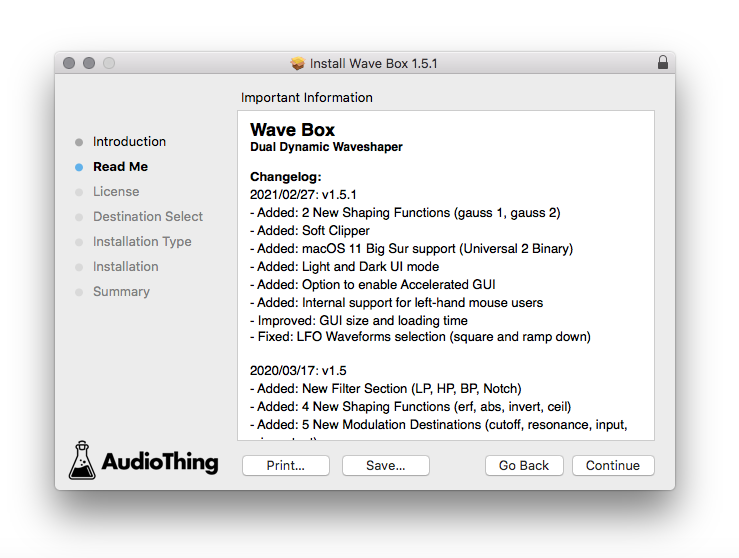Click the lock icon in title bar
The width and height of the screenshot is (739, 558).
[x=662, y=63]
